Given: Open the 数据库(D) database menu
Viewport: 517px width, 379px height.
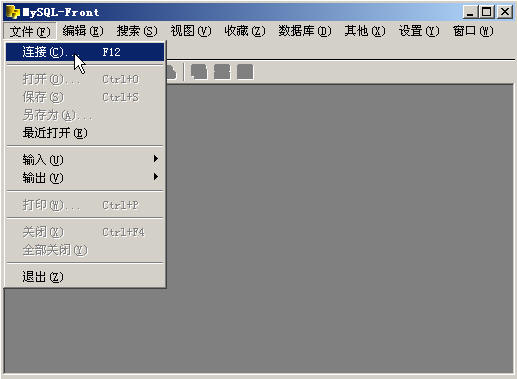Looking at the screenshot, I should 305,31.
